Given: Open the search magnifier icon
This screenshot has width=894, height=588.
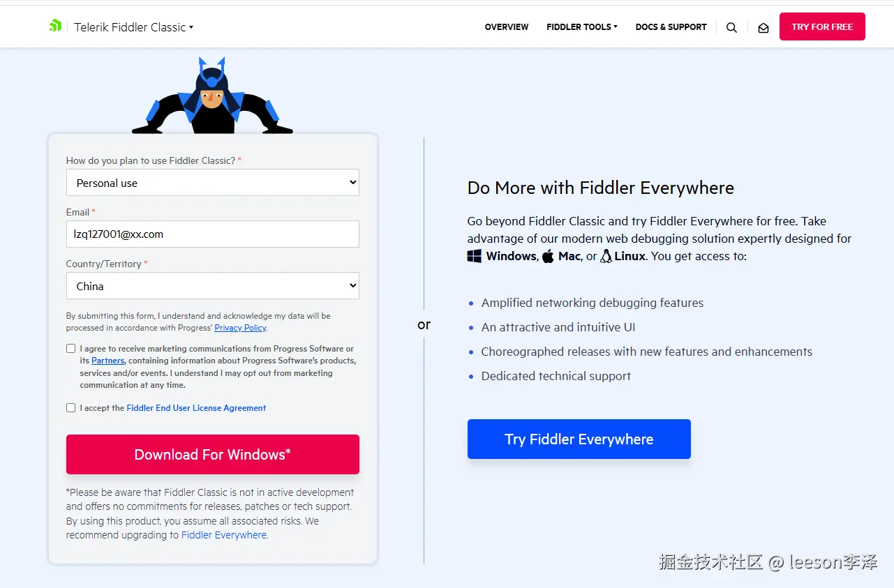Looking at the screenshot, I should (731, 28).
